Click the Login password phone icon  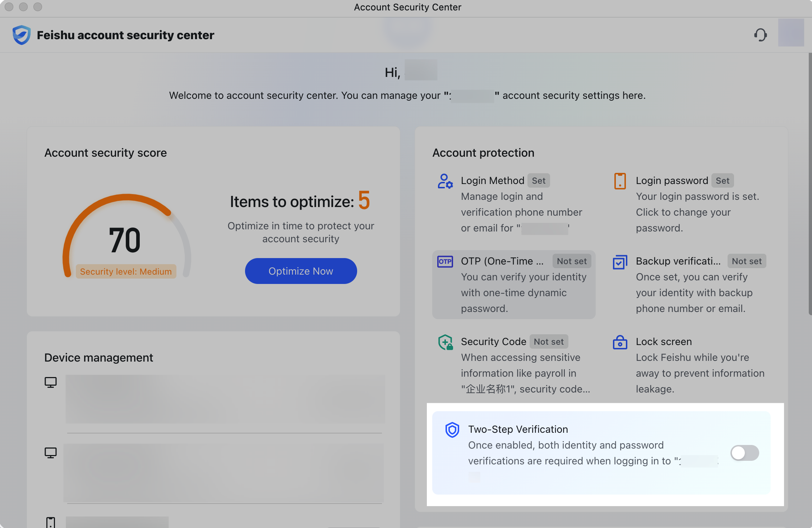point(620,181)
